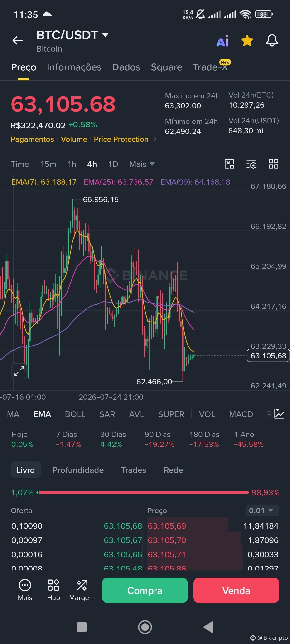Tap the Venda button
This screenshot has height=644, width=290.
click(236, 590)
